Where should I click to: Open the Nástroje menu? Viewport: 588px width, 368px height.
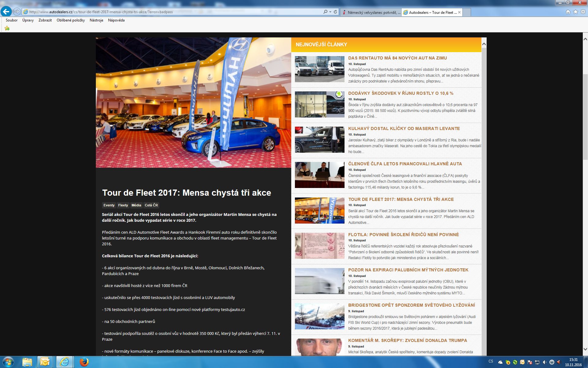pos(96,20)
